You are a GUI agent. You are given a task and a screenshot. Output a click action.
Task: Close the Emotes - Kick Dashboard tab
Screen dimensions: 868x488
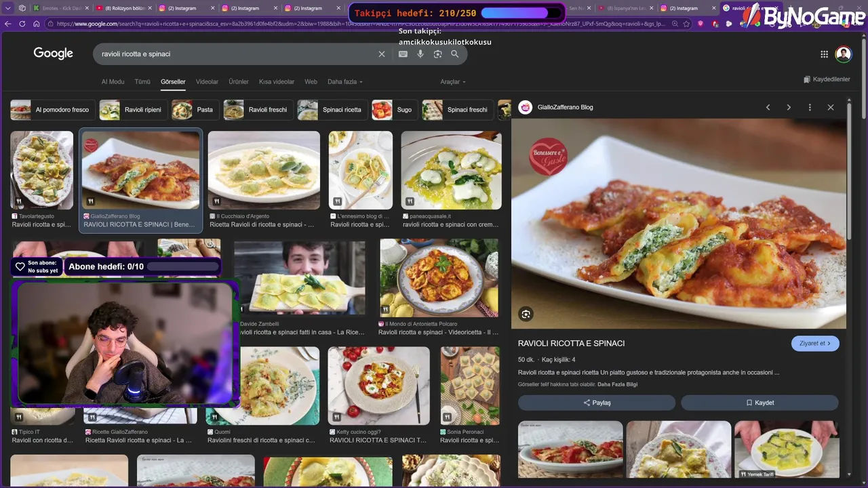[85, 8]
